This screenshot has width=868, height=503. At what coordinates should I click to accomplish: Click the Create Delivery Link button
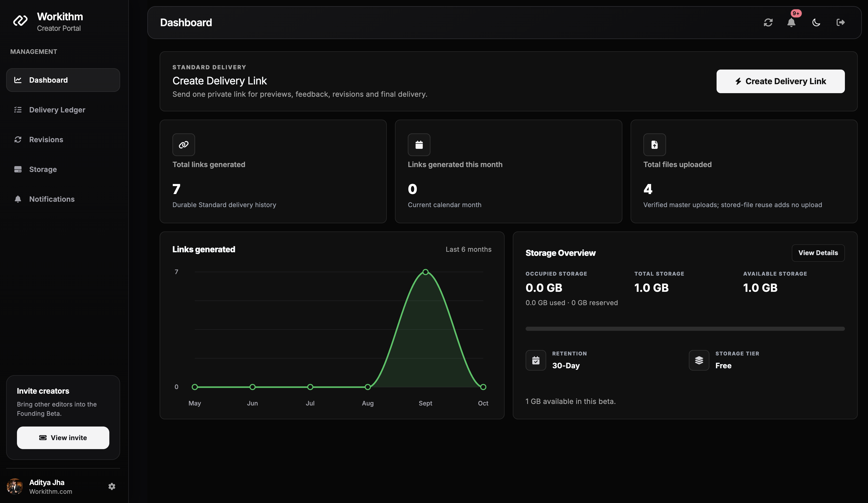[x=780, y=81]
